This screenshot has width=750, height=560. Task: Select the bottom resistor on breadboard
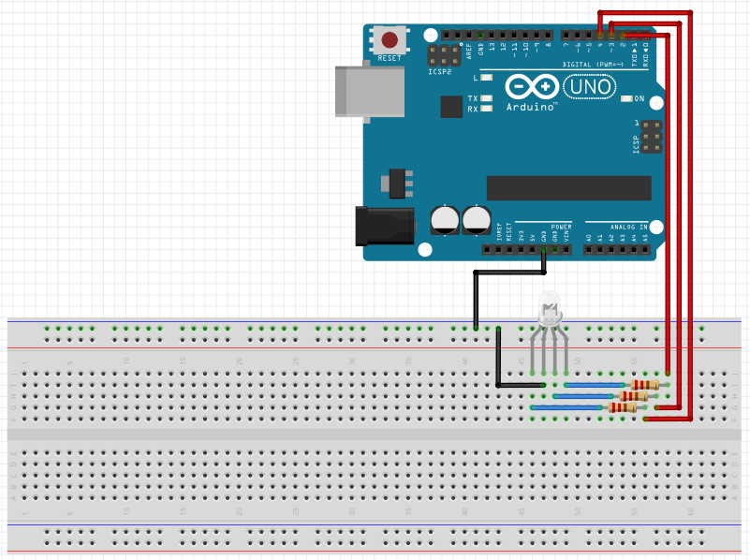623,407
